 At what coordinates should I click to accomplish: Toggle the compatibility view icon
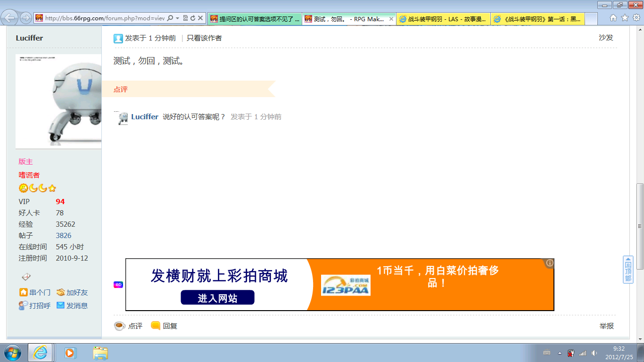click(x=185, y=18)
